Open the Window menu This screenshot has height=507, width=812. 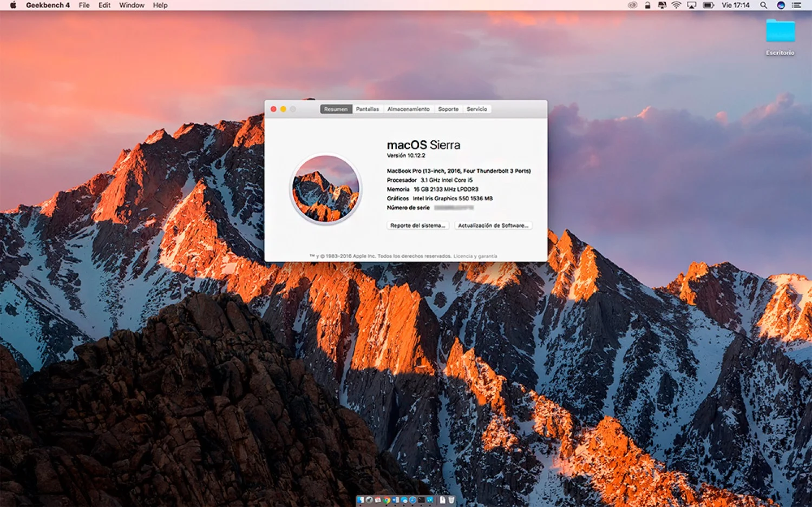coord(132,5)
